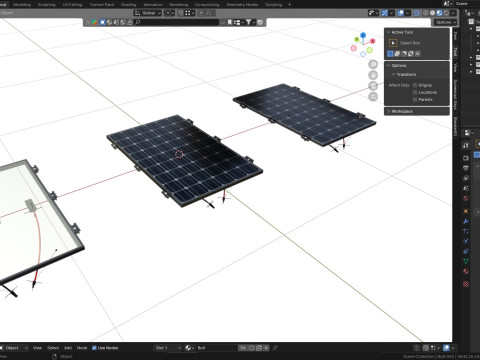480x360 pixels.
Task: Open the snapping options dropdown
Action: point(190,13)
